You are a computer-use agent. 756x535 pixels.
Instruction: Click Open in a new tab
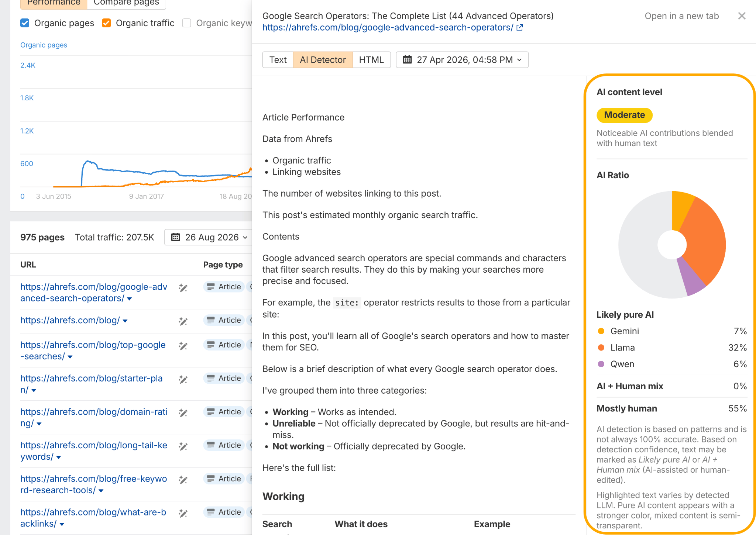(x=682, y=16)
